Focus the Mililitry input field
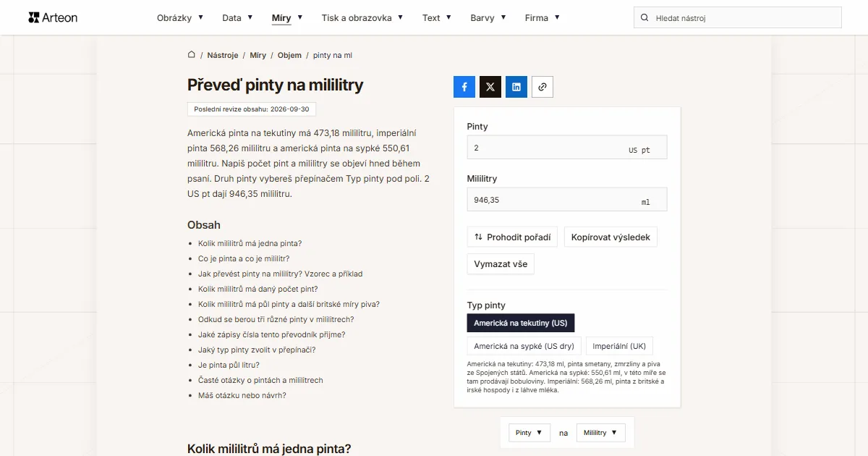The width and height of the screenshot is (868, 456). coord(567,200)
